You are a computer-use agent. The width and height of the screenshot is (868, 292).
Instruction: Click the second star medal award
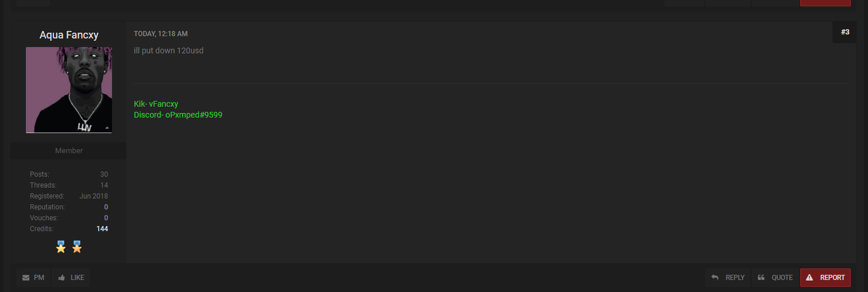[77, 247]
